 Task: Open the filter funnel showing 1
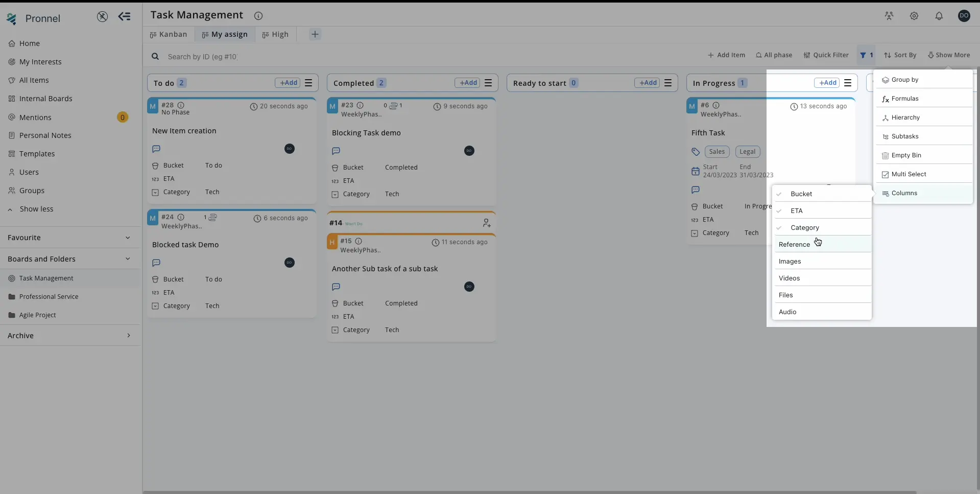click(867, 55)
